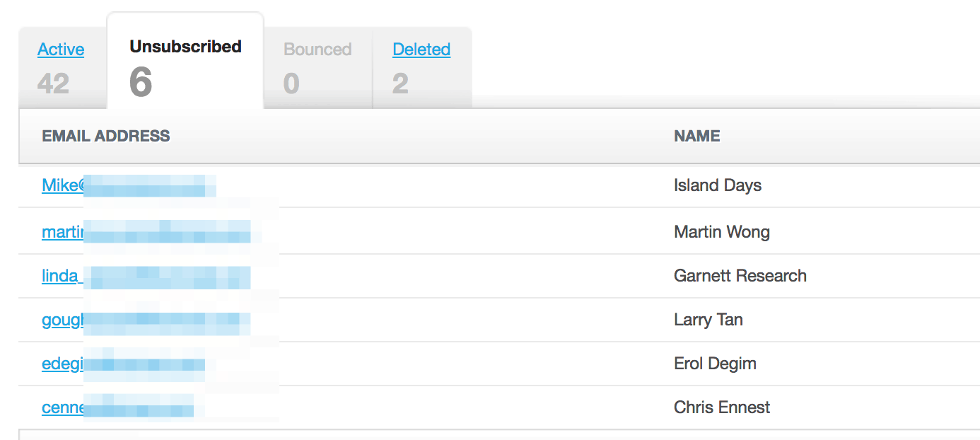980x440 pixels.
Task: Click the Garnett Research name cell
Action: [740, 276]
